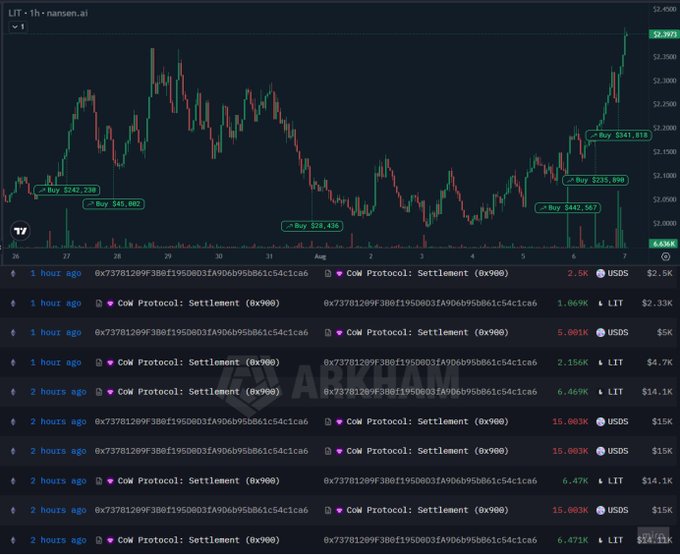Open '2 hours ago' timestamp in 6.471K row
This screenshot has width=680, height=555.
pos(58,540)
